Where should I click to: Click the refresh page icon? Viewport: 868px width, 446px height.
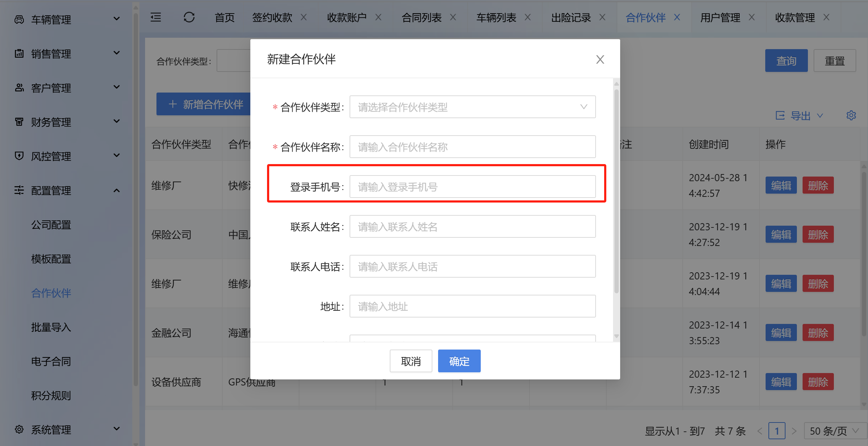point(189,17)
